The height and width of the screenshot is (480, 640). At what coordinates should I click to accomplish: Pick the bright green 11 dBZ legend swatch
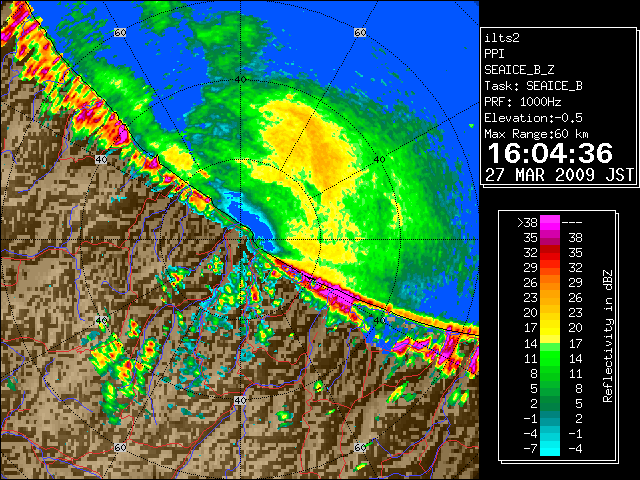pos(549,358)
